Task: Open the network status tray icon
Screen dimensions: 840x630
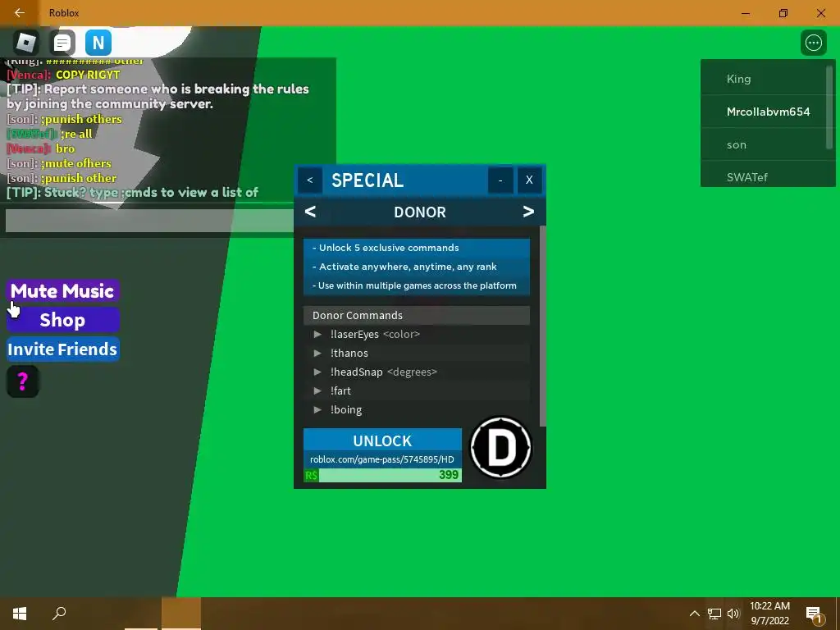Action: click(714, 614)
